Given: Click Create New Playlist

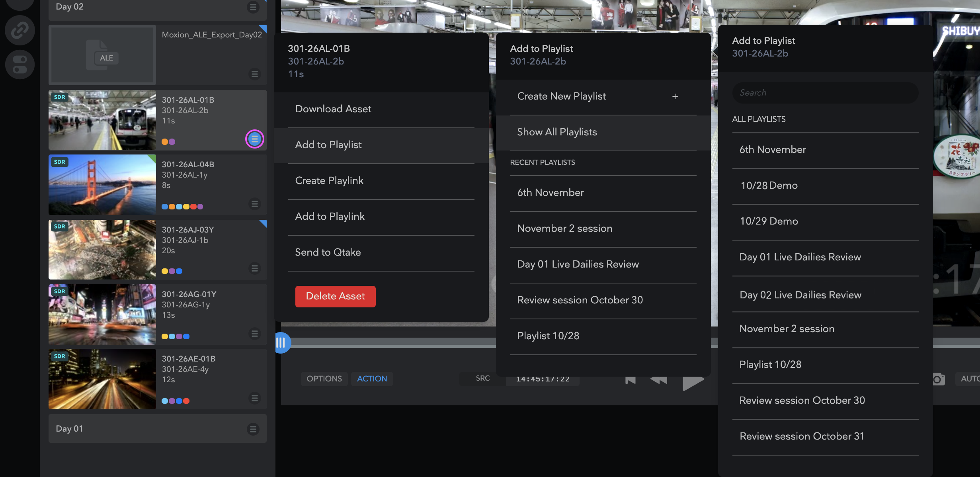Looking at the screenshot, I should point(562,96).
